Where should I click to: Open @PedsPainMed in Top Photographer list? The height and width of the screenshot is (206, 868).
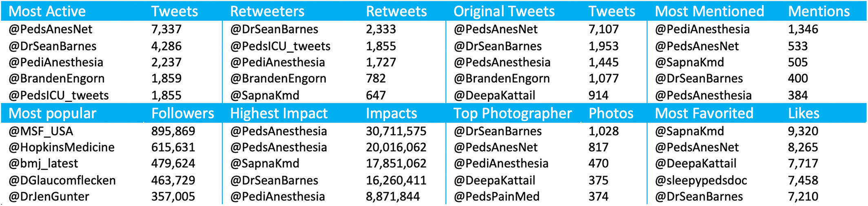click(496, 197)
